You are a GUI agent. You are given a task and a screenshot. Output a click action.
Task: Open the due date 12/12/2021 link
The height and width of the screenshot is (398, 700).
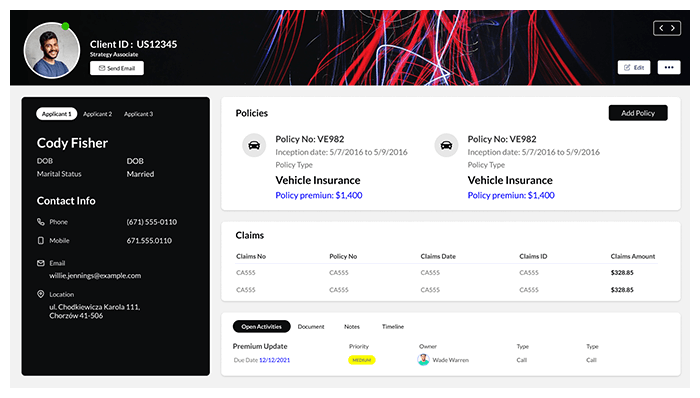275,360
